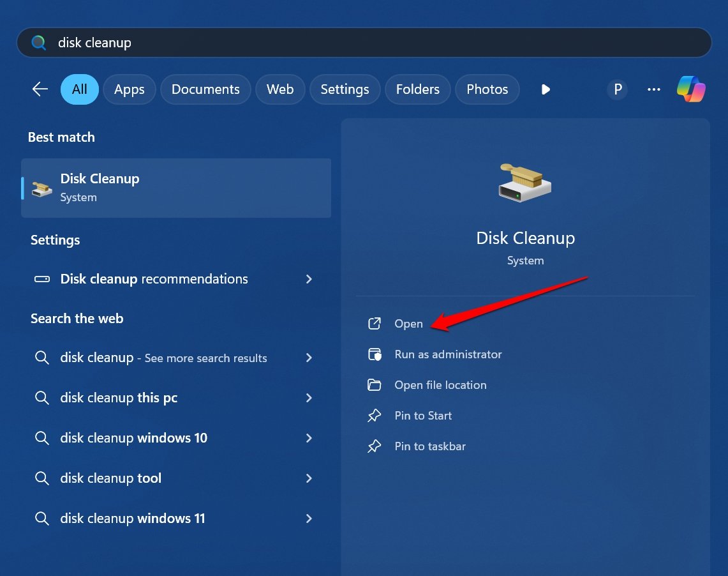Image resolution: width=728 pixels, height=576 pixels.
Task: Click the search magnifier in search box
Action: tap(38, 43)
